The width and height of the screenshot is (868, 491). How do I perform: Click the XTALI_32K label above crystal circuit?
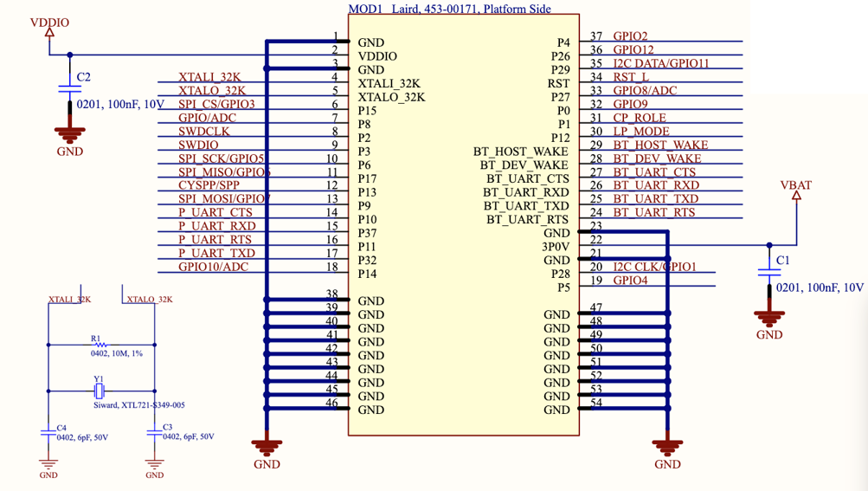[69, 300]
